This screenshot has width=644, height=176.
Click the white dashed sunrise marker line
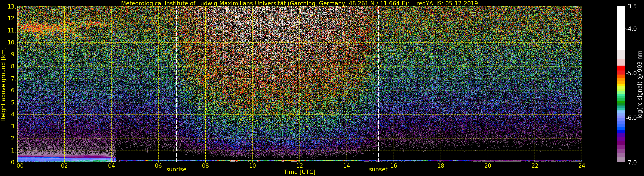(x=177, y=84)
